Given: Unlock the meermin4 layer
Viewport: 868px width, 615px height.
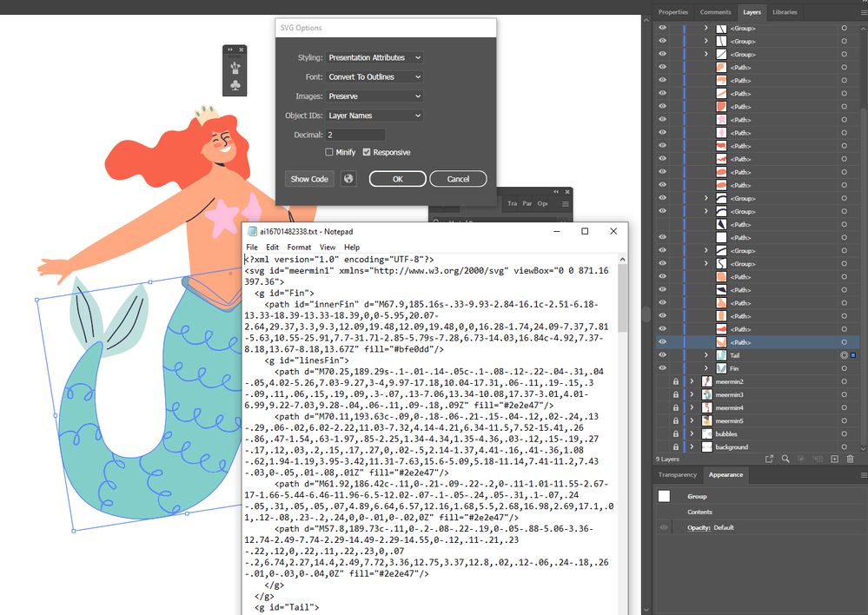Looking at the screenshot, I should click(676, 407).
